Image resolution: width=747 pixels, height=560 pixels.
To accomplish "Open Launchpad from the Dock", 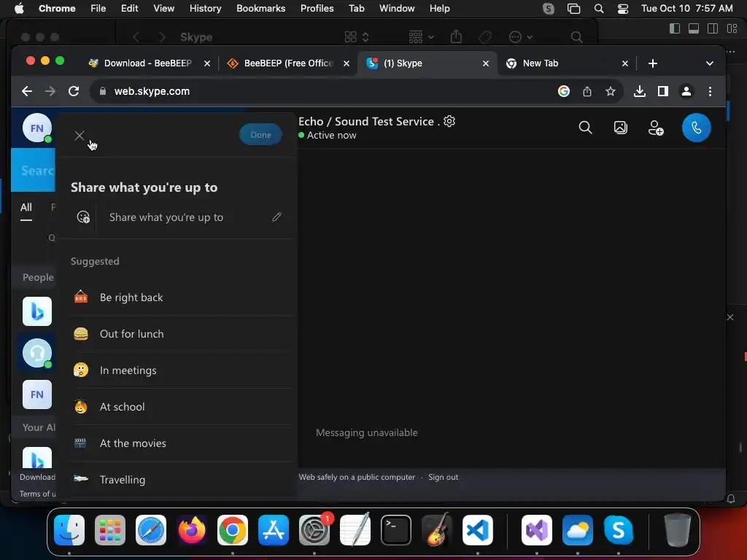I will (x=110, y=530).
